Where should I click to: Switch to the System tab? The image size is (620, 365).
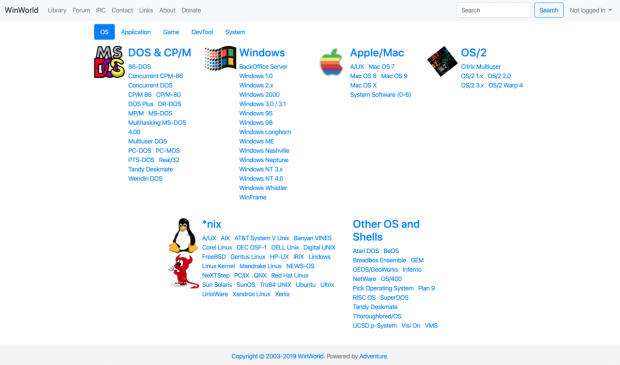(x=235, y=32)
